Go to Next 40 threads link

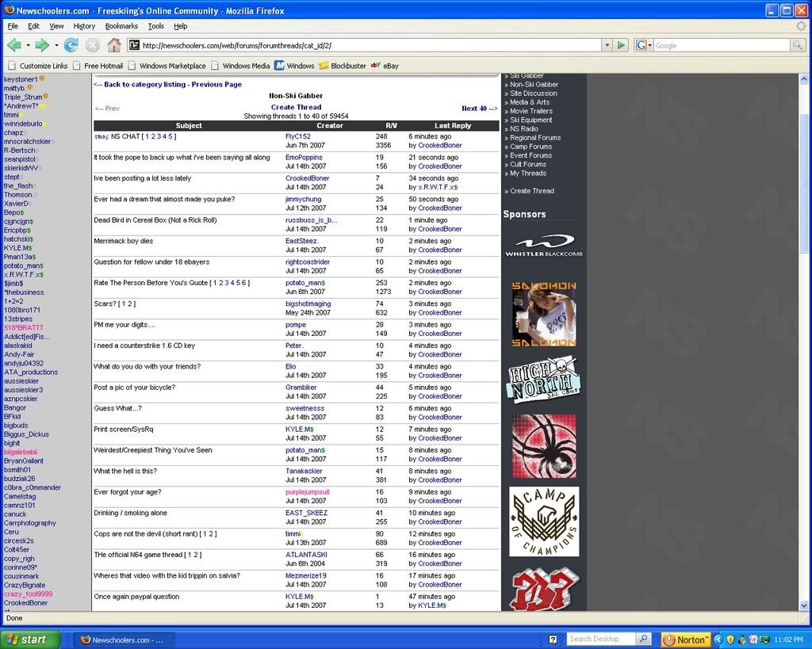479,109
